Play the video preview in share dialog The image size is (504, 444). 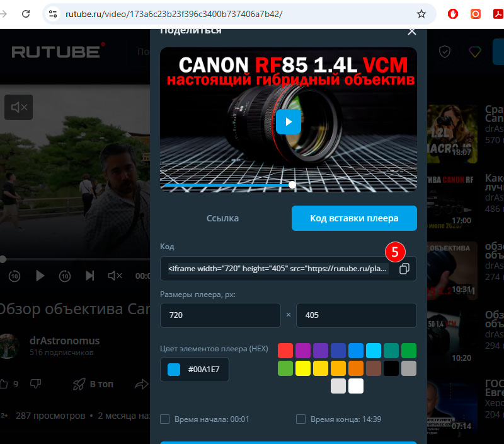(288, 121)
